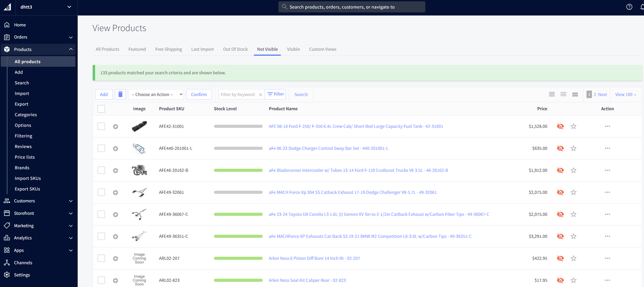Open Arlen Ness Seal Kit Caliper link
This screenshot has width=644, height=287.
[307, 280]
